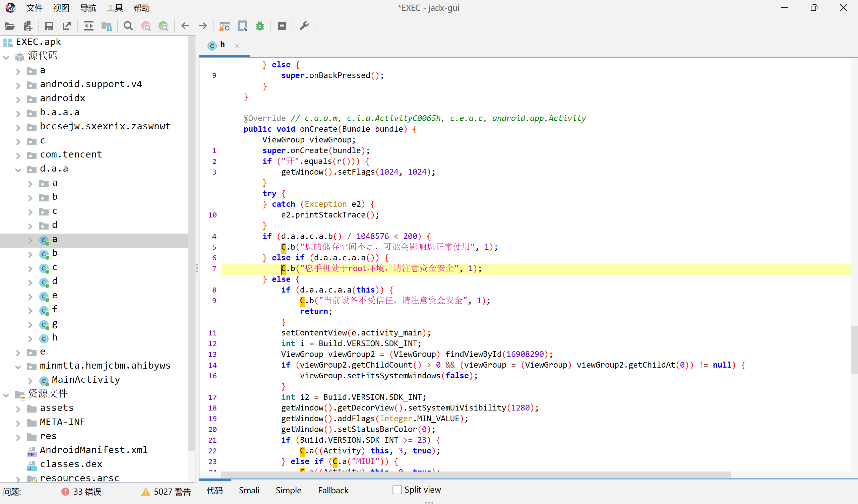Switch to 代码 code view tab
This screenshot has width=858, height=504.
coord(214,490)
